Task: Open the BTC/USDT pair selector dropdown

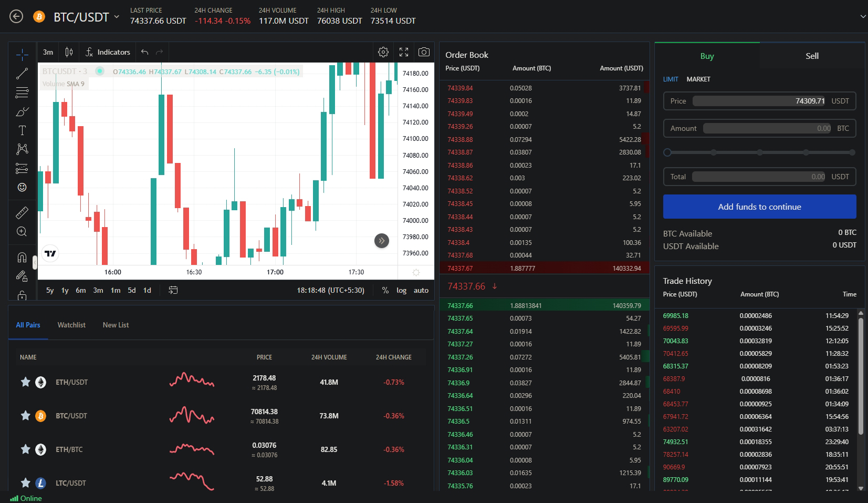Action: click(117, 16)
